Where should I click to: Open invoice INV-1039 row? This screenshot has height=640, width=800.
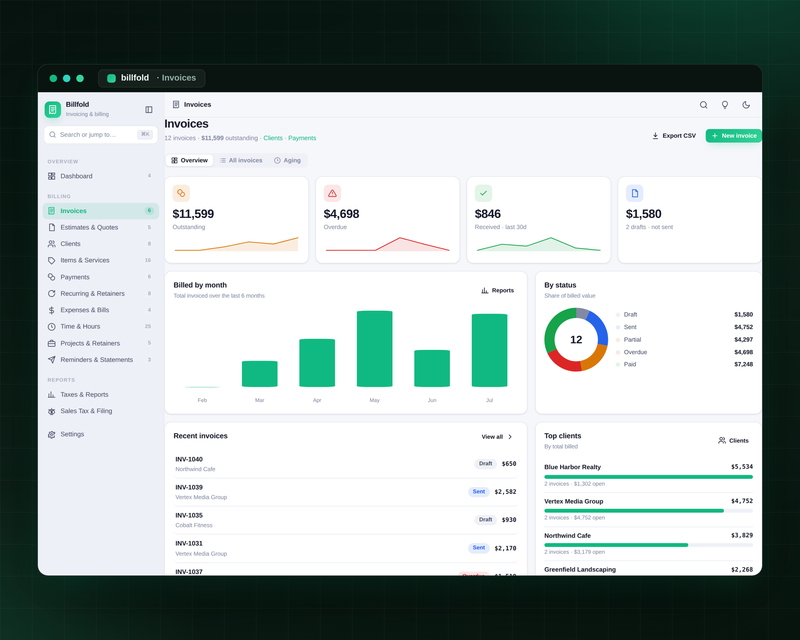346,492
